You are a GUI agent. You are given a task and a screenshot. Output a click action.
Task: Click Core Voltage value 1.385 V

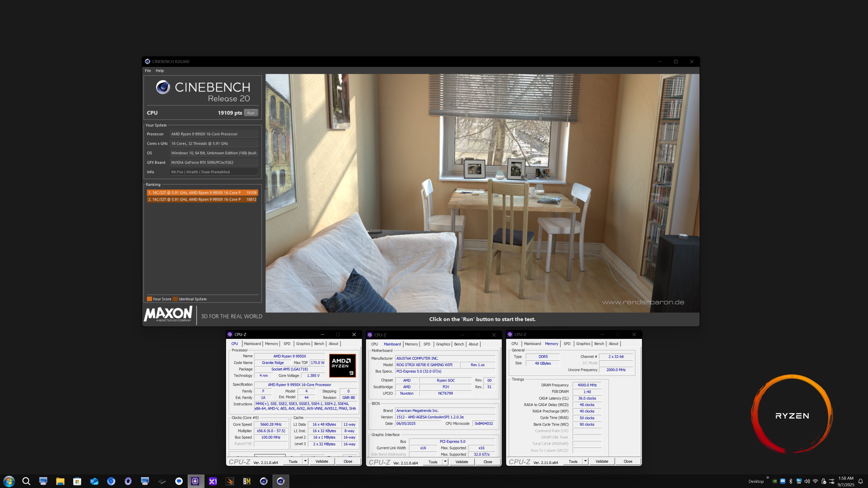tap(313, 375)
